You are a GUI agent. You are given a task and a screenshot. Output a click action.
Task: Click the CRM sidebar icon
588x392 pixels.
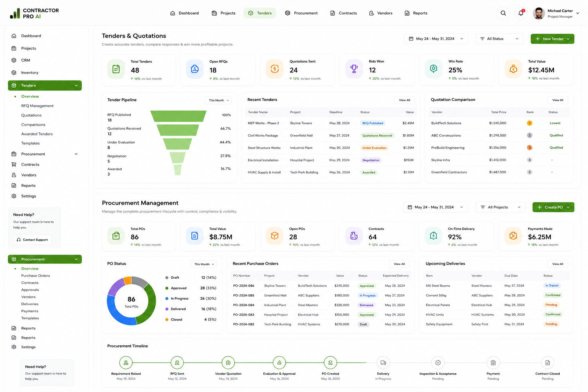14,60
